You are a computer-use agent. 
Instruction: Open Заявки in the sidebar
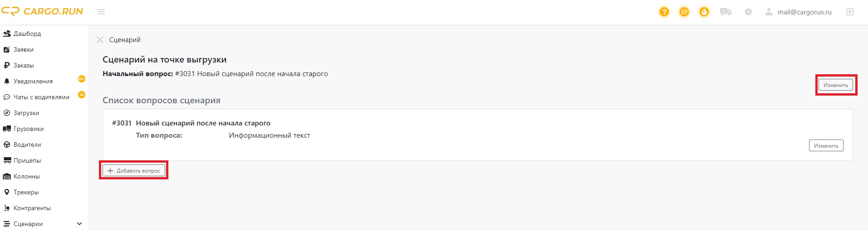[24, 49]
